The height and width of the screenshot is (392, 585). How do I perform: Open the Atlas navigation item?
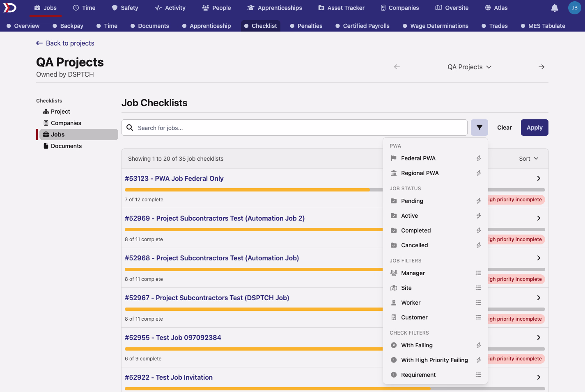pos(496,8)
